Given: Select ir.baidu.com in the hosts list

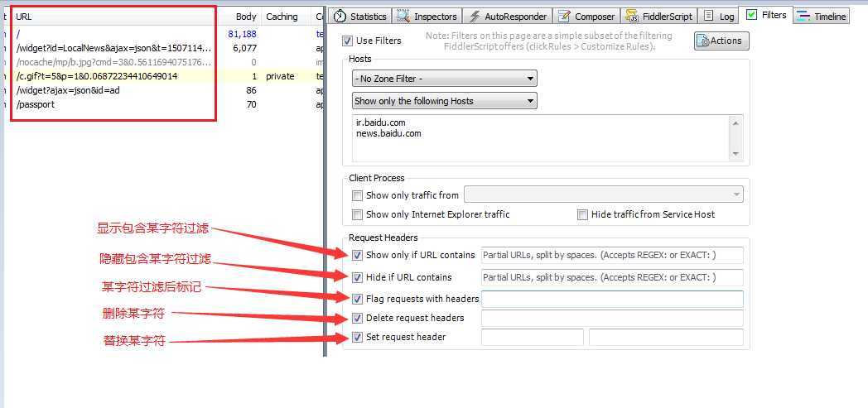Looking at the screenshot, I should tap(381, 122).
